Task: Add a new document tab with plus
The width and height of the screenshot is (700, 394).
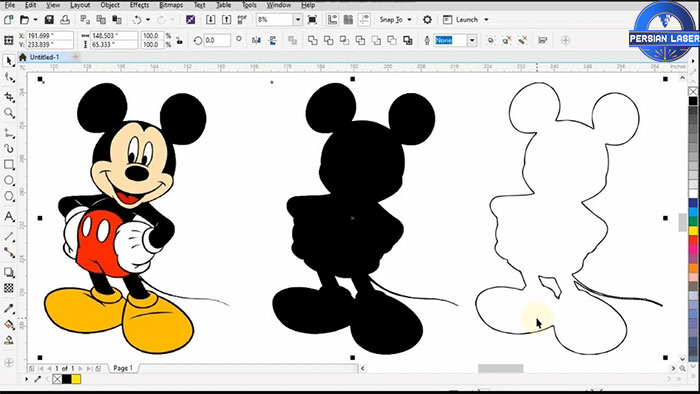Action: (76, 57)
